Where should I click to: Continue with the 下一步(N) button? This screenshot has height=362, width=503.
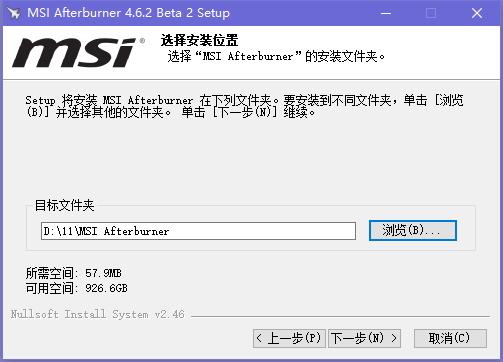[x=364, y=338]
